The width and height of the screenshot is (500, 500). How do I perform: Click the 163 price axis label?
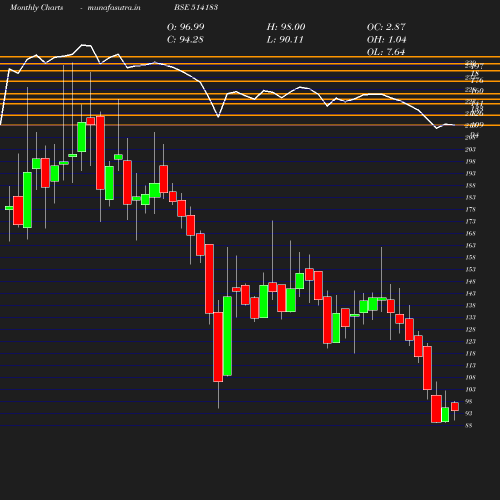click(470, 246)
